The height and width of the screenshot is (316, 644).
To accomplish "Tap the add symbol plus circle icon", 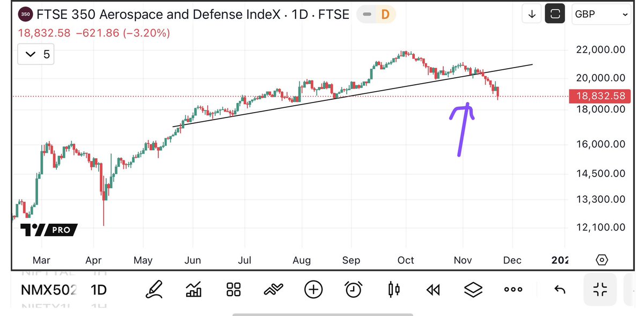I will [x=313, y=290].
